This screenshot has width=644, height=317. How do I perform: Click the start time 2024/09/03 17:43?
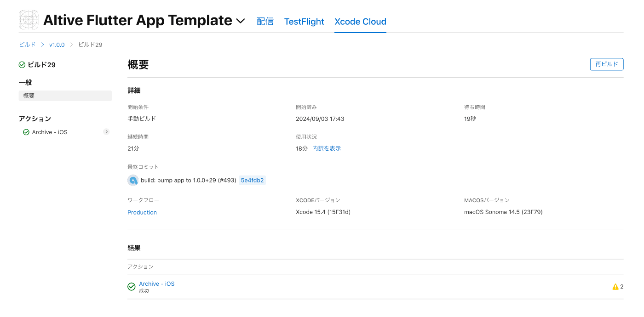pos(320,119)
